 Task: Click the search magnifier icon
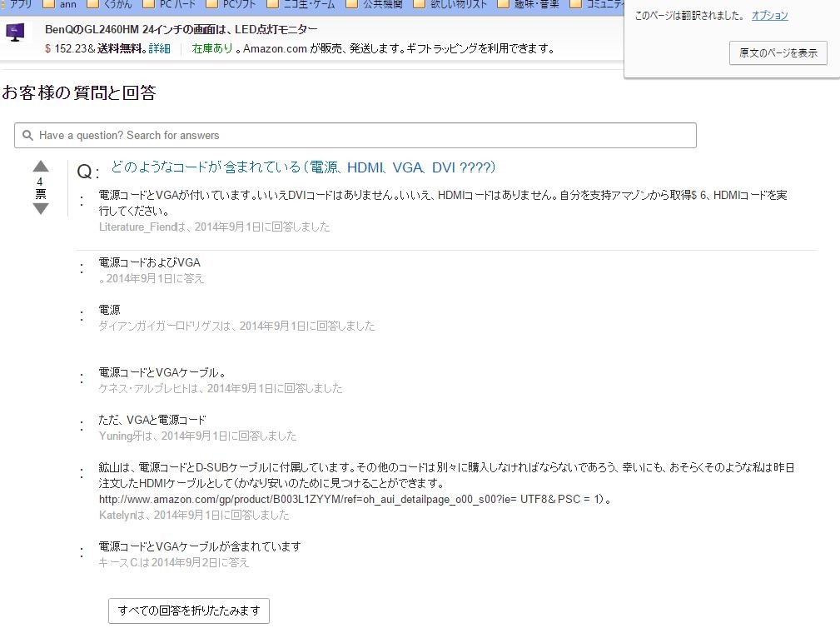(27, 136)
